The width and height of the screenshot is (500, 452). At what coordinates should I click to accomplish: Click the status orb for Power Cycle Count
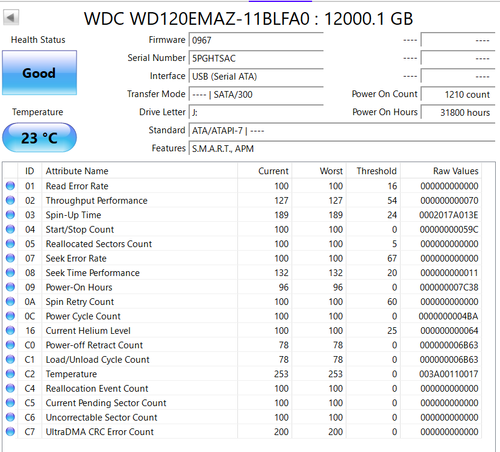coord(10,316)
